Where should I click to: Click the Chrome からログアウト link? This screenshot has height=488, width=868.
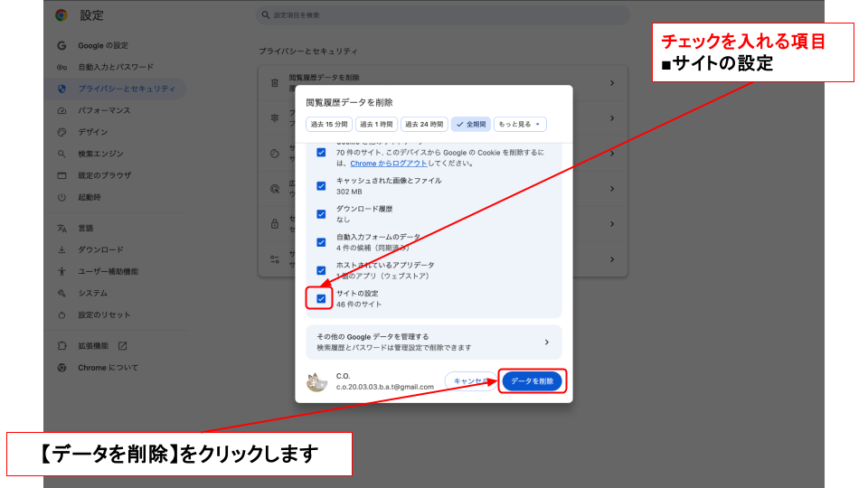pos(388,164)
